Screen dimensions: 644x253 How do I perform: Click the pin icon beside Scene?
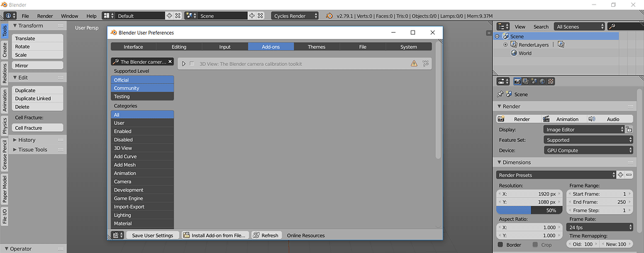point(500,94)
